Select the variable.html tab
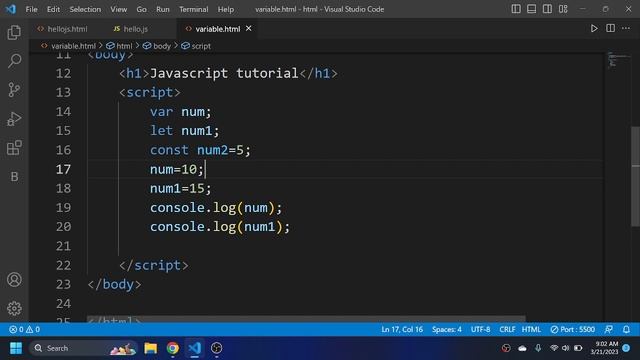This screenshot has width=640, height=360. (218, 29)
